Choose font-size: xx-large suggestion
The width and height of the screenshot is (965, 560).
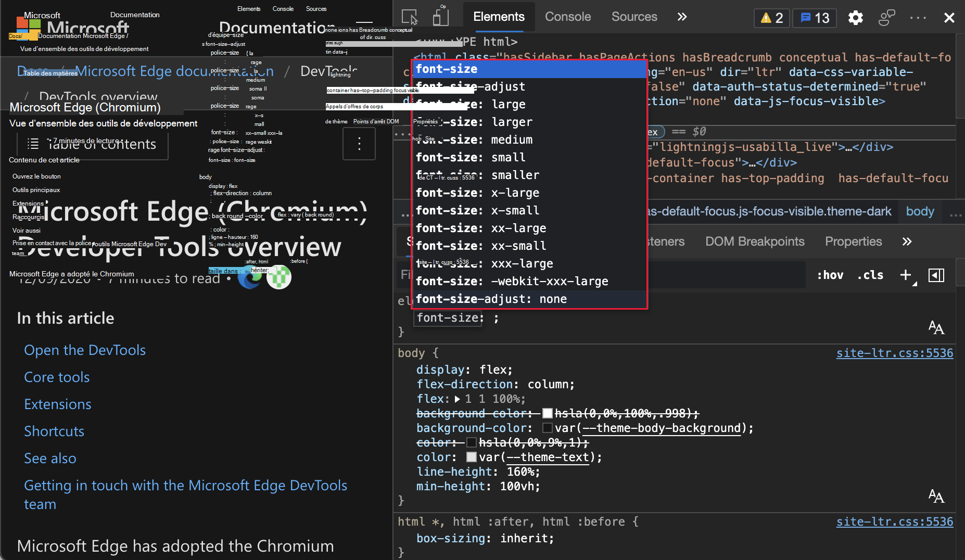530,228
